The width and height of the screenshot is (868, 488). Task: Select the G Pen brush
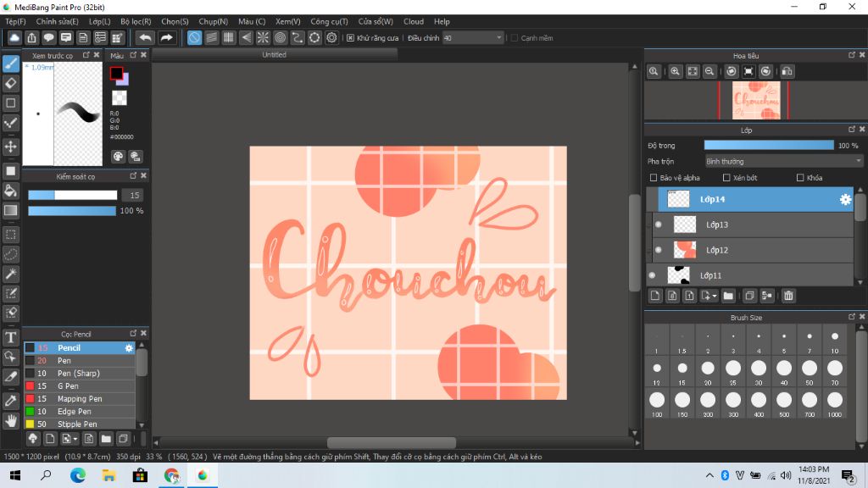tap(79, 386)
